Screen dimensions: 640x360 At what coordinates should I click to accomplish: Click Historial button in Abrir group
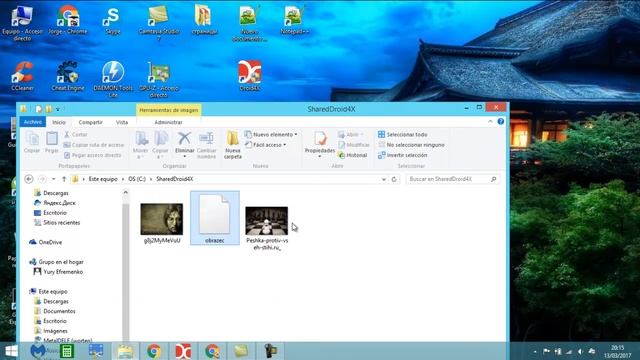[353, 156]
